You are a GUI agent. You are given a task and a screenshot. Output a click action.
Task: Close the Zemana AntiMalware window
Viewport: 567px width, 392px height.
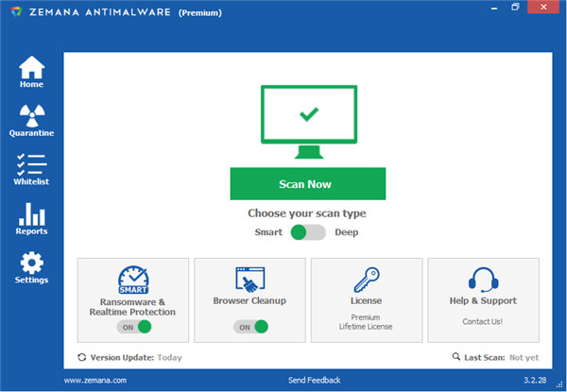click(543, 7)
